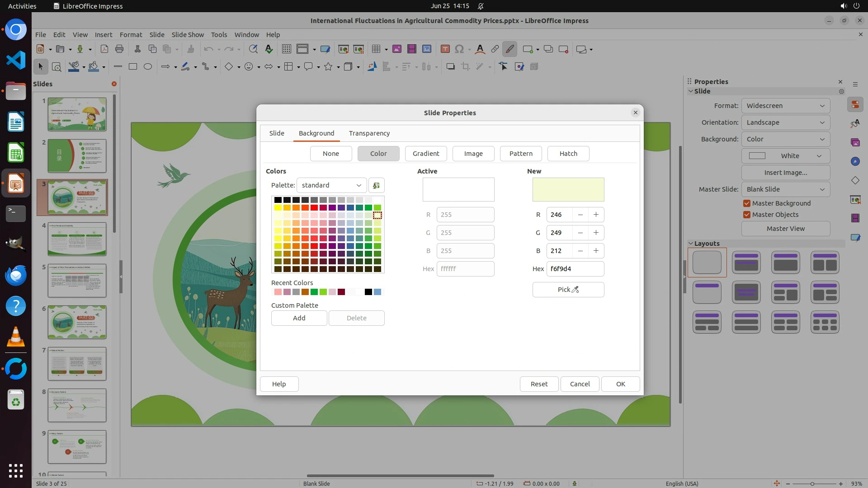The image size is (868, 488).
Task: Open the Gallery sidebar deck icon
Action: pyautogui.click(x=855, y=142)
